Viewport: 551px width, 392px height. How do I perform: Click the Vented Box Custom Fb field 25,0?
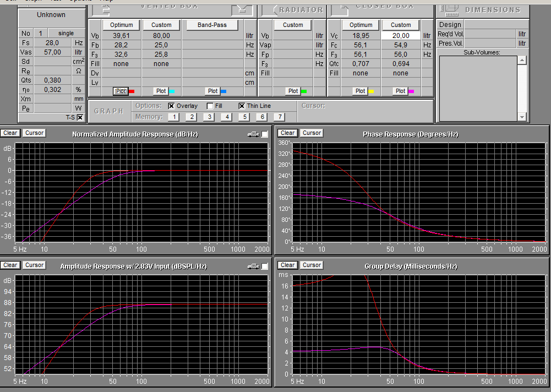coord(161,45)
